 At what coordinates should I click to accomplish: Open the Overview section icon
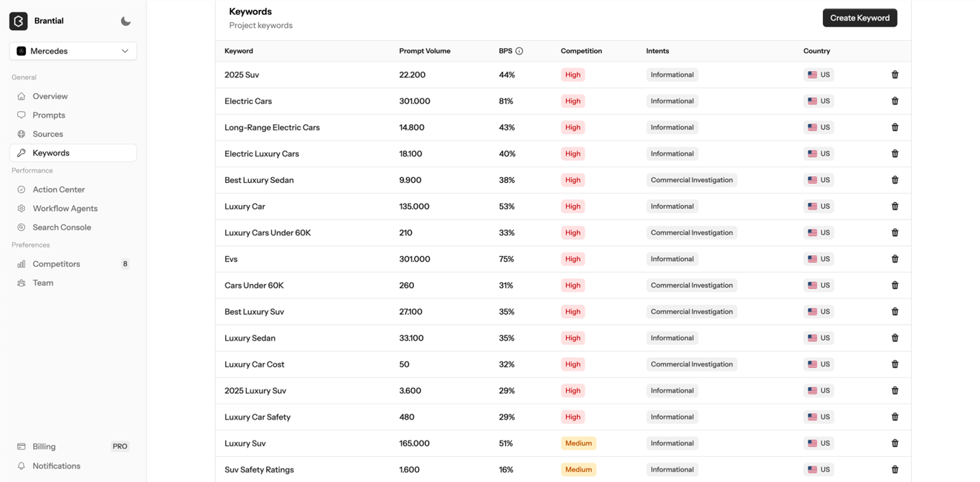22,95
